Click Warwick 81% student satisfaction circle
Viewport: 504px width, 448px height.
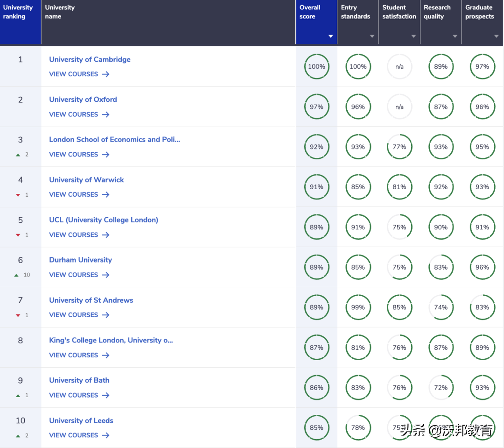point(399,187)
